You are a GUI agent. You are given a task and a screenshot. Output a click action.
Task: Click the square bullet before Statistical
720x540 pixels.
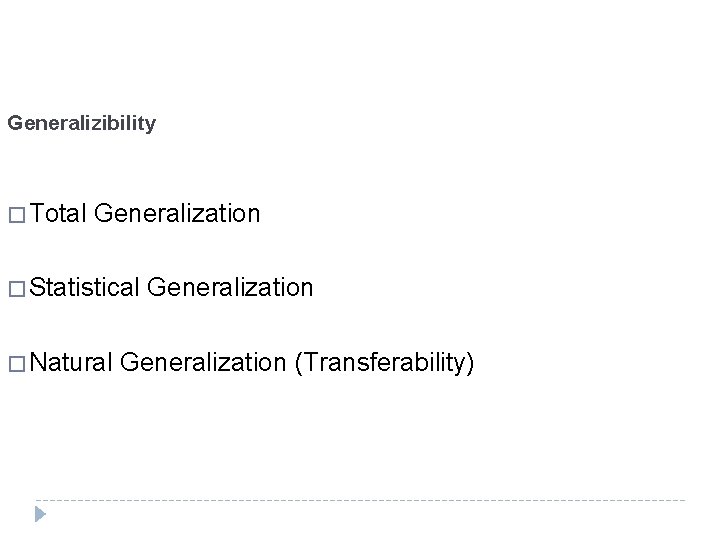point(15,289)
